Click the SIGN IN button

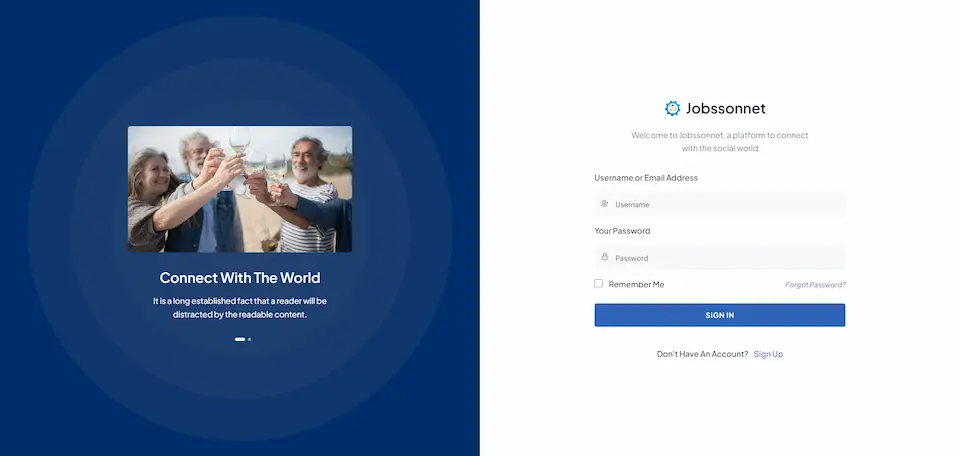click(719, 315)
